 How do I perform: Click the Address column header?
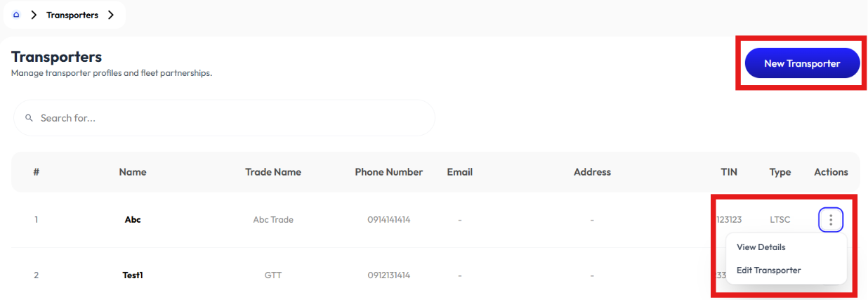(593, 172)
